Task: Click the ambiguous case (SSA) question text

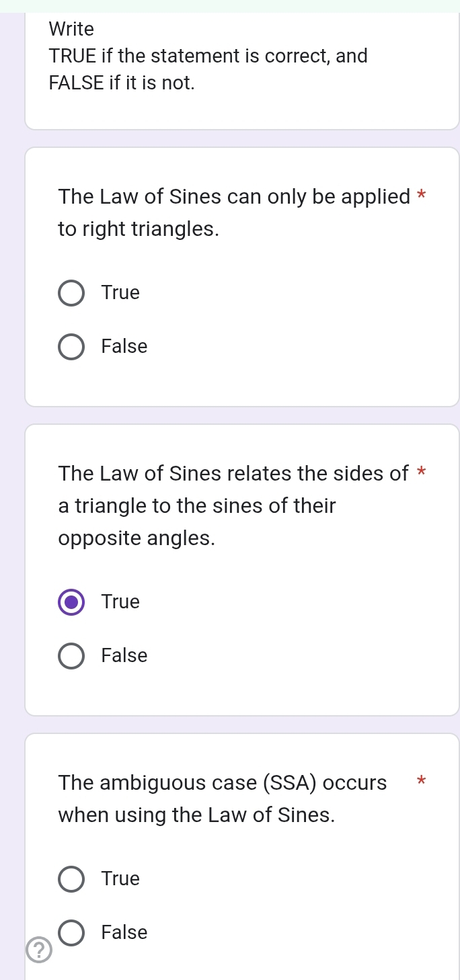Action: 222,799
